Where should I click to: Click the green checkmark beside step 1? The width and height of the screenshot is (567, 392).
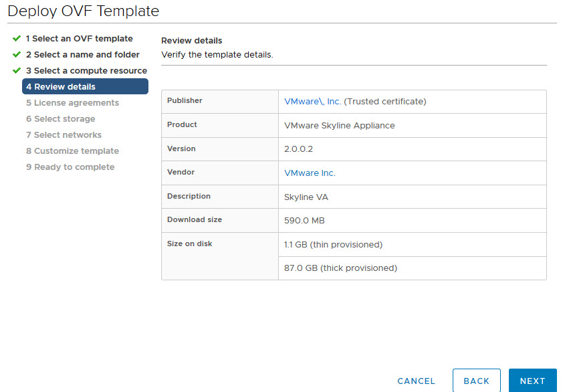(x=17, y=39)
